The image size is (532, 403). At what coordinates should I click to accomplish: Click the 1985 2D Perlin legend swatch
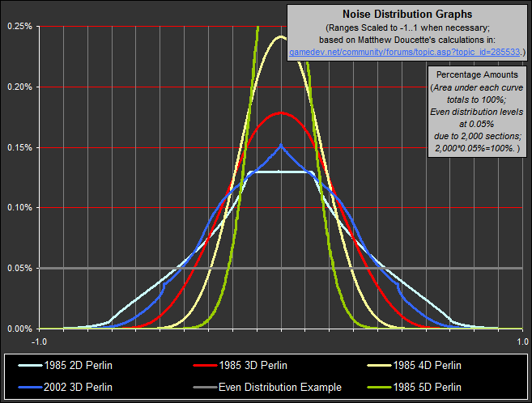pos(31,366)
